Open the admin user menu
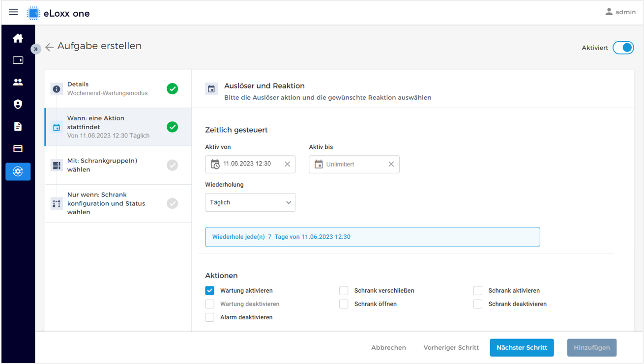Viewport: 644px width, 364px height. 620,12
